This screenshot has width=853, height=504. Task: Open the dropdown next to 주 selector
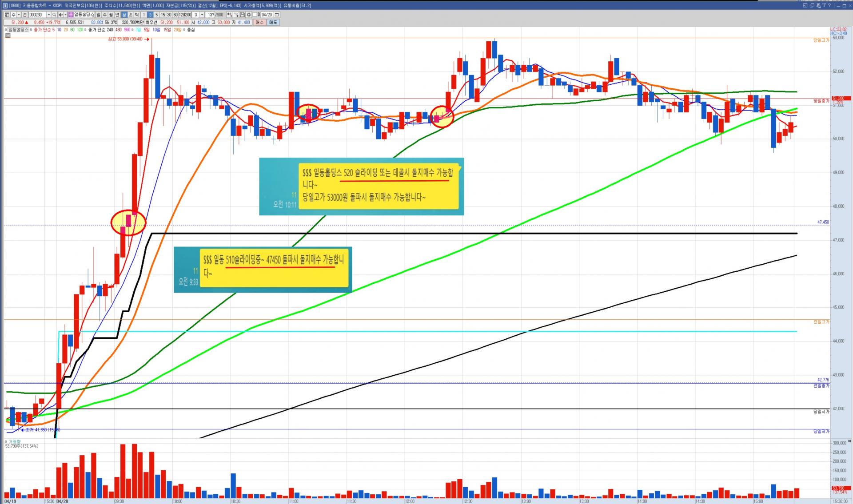(19, 15)
